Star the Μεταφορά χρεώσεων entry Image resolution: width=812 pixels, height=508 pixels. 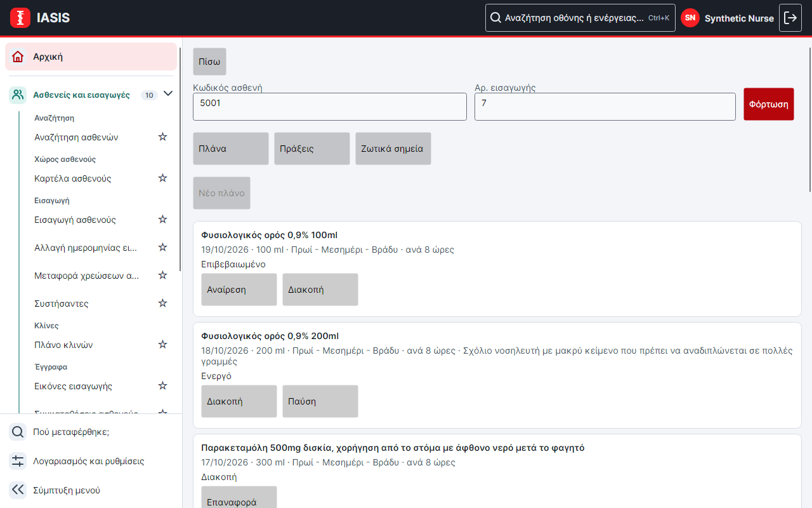click(162, 276)
